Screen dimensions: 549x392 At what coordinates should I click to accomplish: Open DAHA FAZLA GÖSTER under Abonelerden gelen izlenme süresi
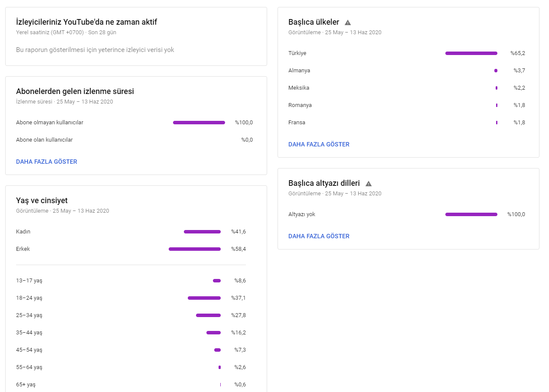(x=46, y=162)
